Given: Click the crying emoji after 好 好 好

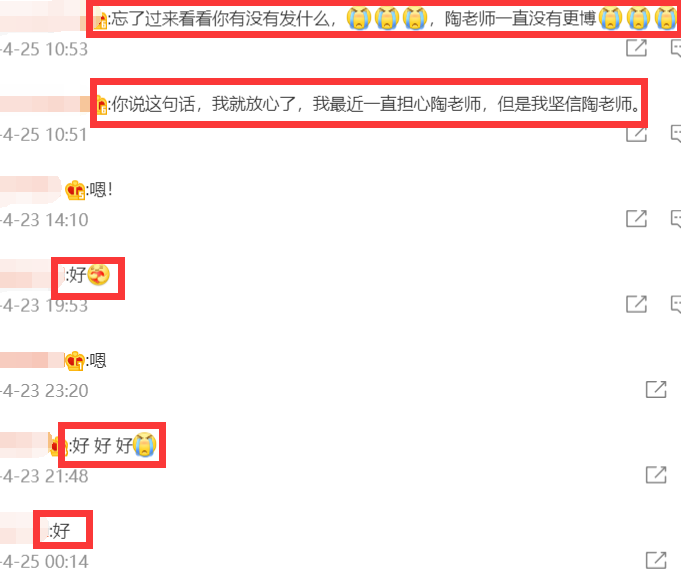Looking at the screenshot, I should click(145, 445).
